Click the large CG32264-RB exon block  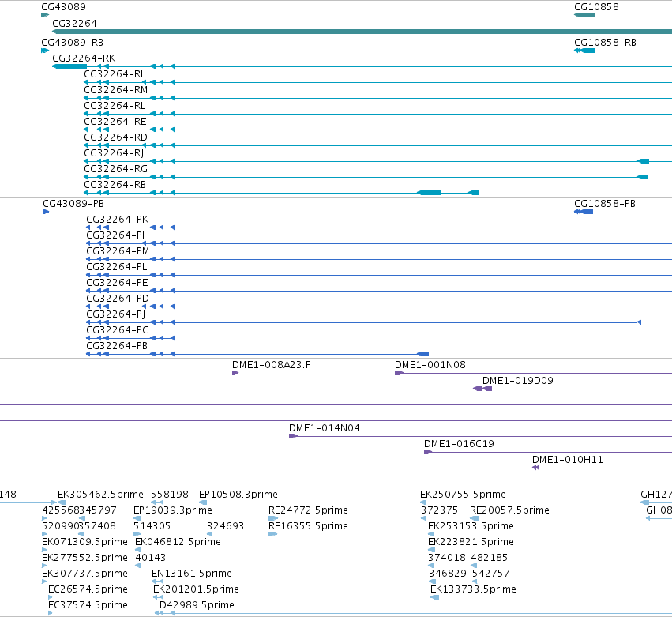429,193
